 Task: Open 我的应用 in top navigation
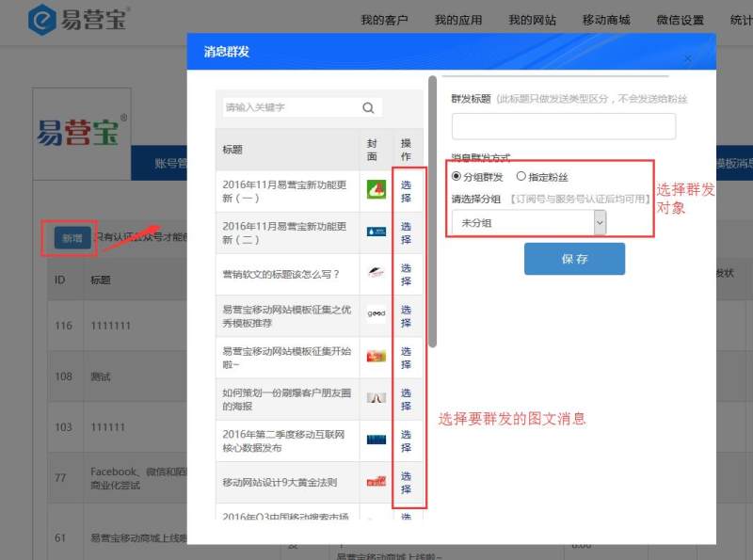tap(458, 20)
